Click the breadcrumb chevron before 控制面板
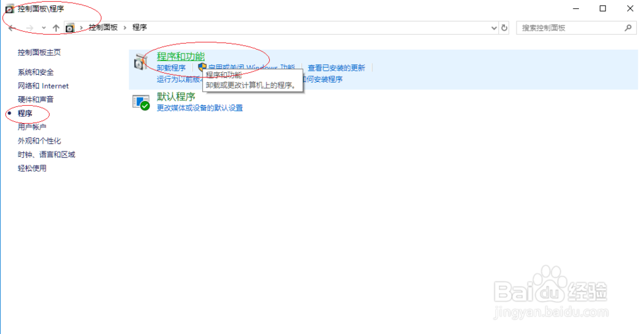The image size is (644, 334). [81, 28]
